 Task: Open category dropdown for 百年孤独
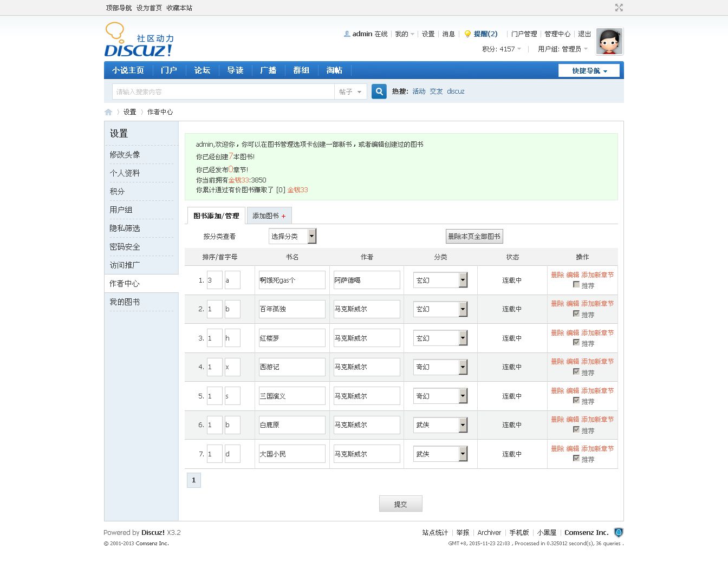(440, 309)
